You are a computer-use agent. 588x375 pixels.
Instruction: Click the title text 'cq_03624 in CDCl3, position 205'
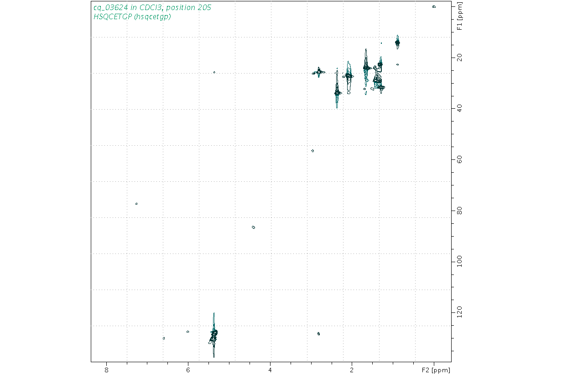[152, 7]
